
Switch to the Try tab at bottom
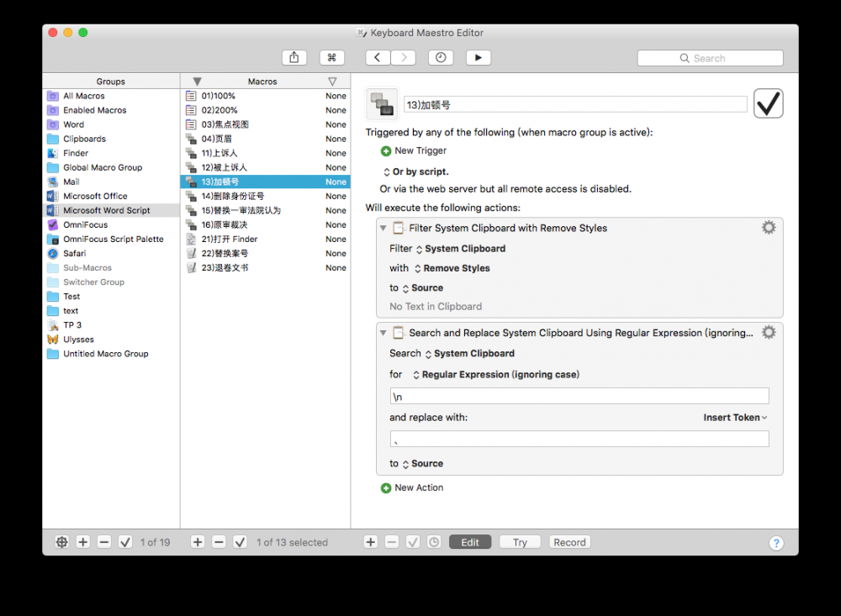click(520, 542)
